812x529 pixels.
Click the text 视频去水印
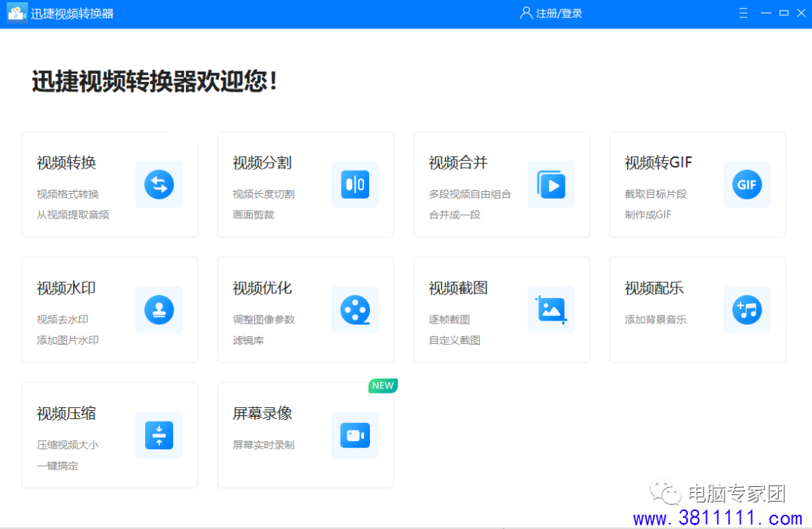point(62,320)
